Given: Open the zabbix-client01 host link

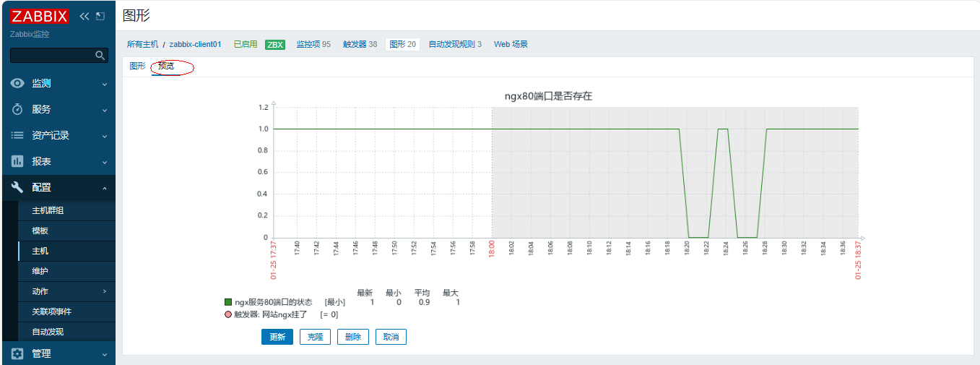Looking at the screenshot, I should coord(195,44).
